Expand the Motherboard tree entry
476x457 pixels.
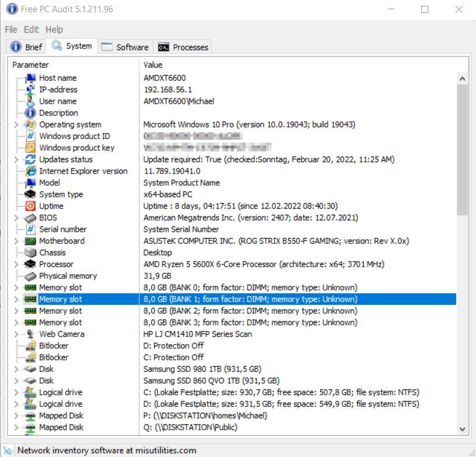(x=16, y=241)
